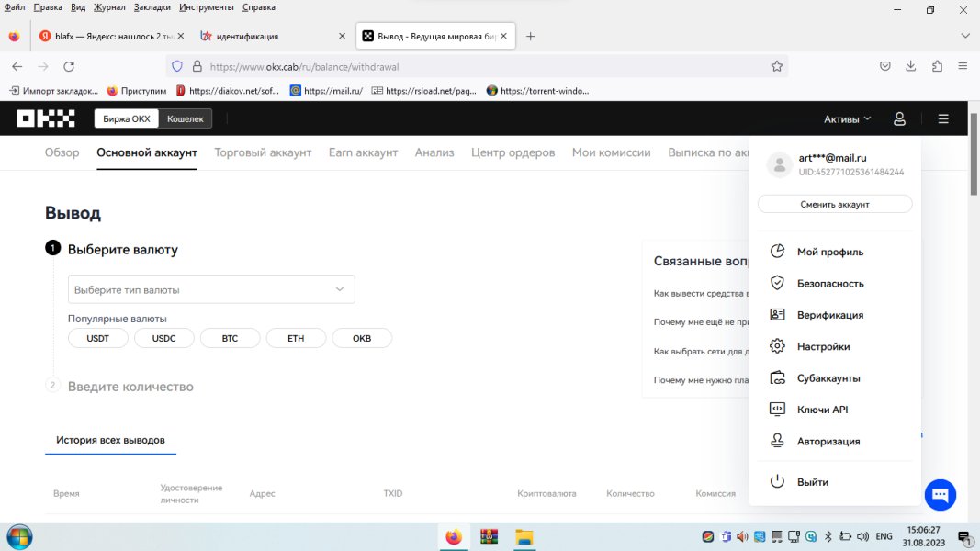This screenshot has width=980, height=551.
Task: Open the Обзор tab
Action: coord(62,152)
